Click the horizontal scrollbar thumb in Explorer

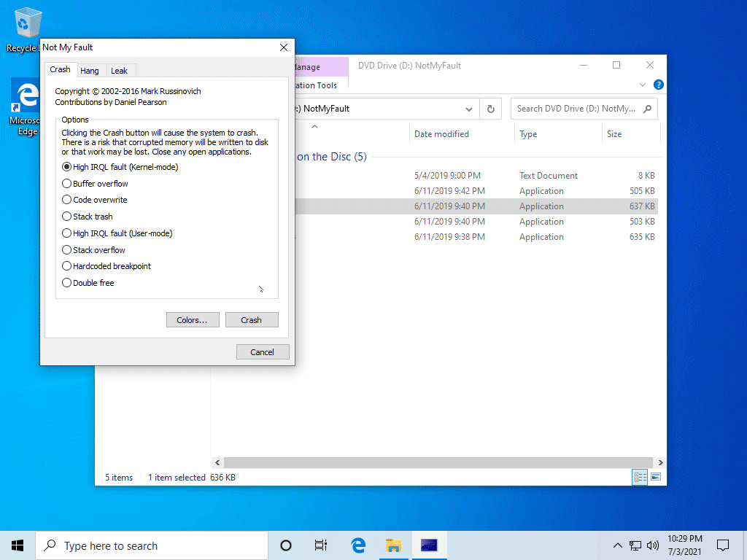438,462
